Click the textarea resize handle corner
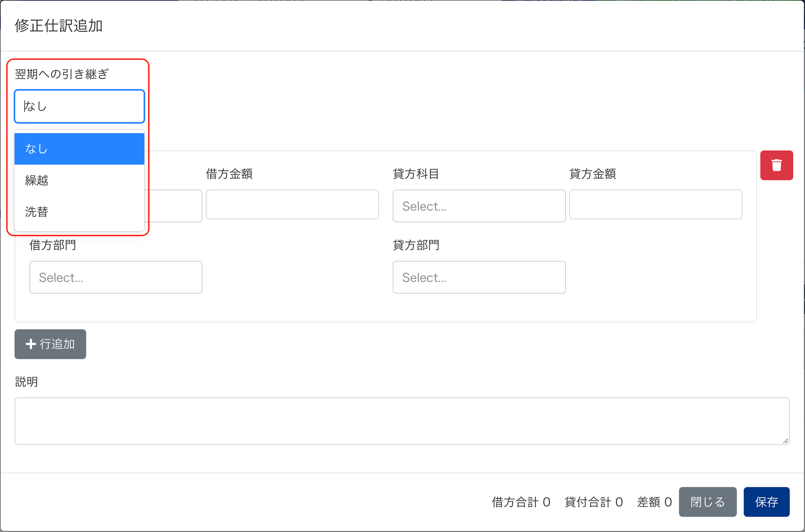 click(785, 441)
